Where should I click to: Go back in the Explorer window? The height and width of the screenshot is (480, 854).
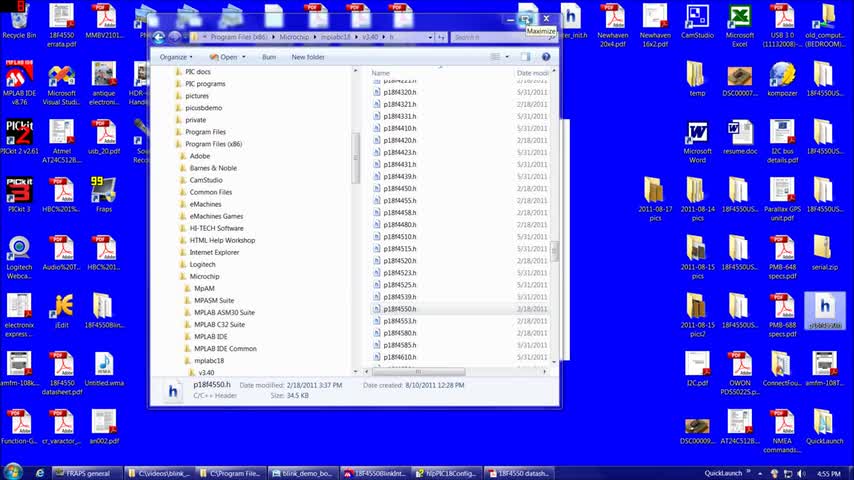[158, 37]
